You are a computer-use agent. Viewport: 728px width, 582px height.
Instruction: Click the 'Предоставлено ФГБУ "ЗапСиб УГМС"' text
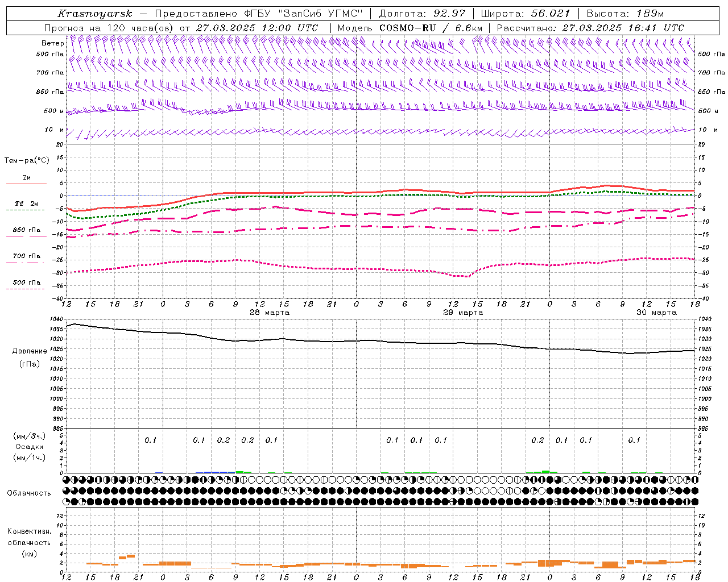pos(259,14)
